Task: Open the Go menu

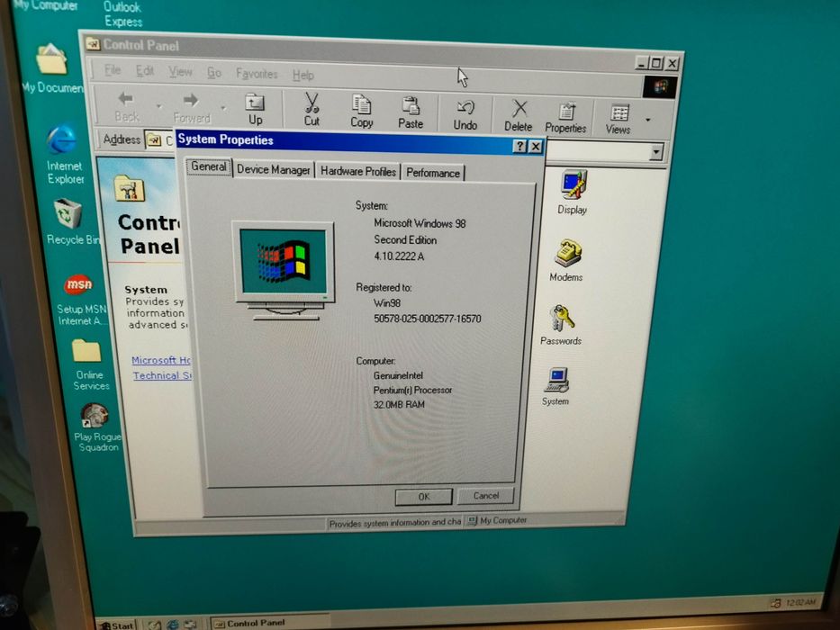Action: pyautogui.click(x=214, y=72)
